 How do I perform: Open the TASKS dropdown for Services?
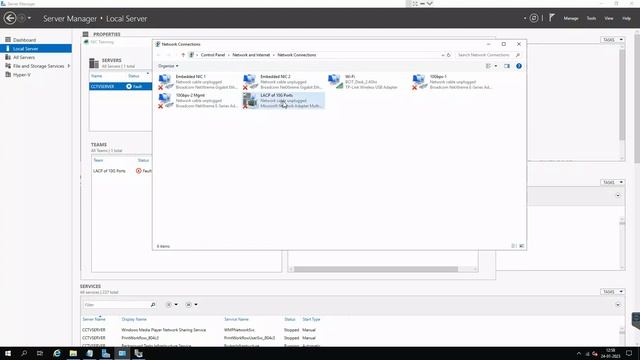(x=612, y=291)
